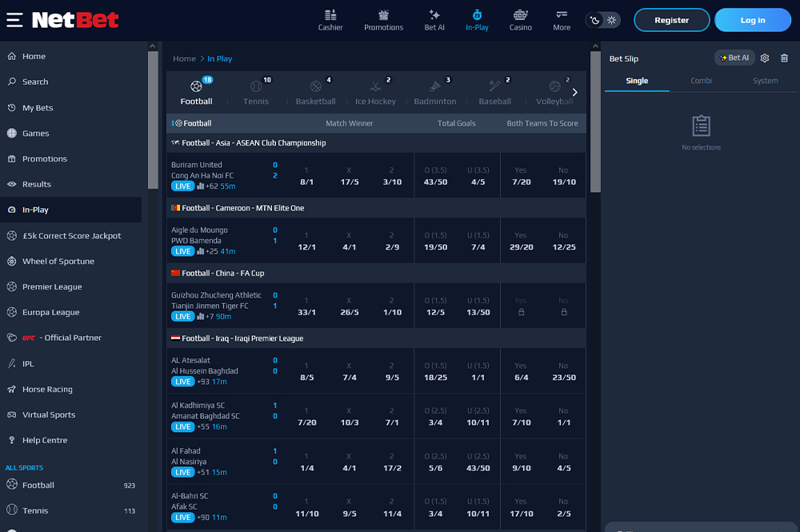The width and height of the screenshot is (800, 532).
Task: Open the hamburger menu icon
Action: pyautogui.click(x=14, y=20)
